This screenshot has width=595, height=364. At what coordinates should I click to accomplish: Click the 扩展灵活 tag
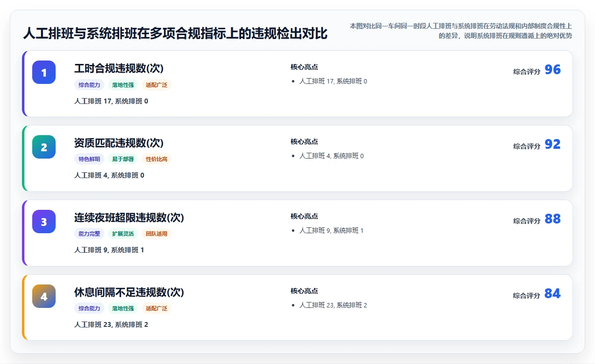[x=123, y=234]
